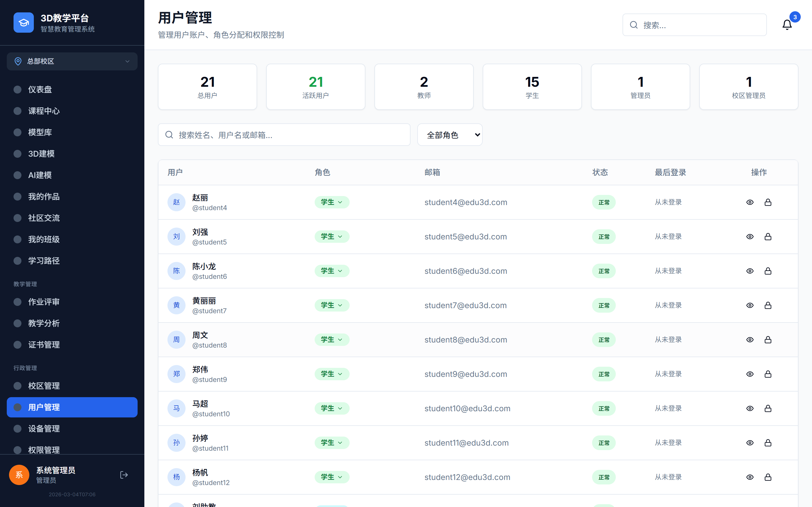Click the 活跃用户 statistic card

click(x=315, y=86)
